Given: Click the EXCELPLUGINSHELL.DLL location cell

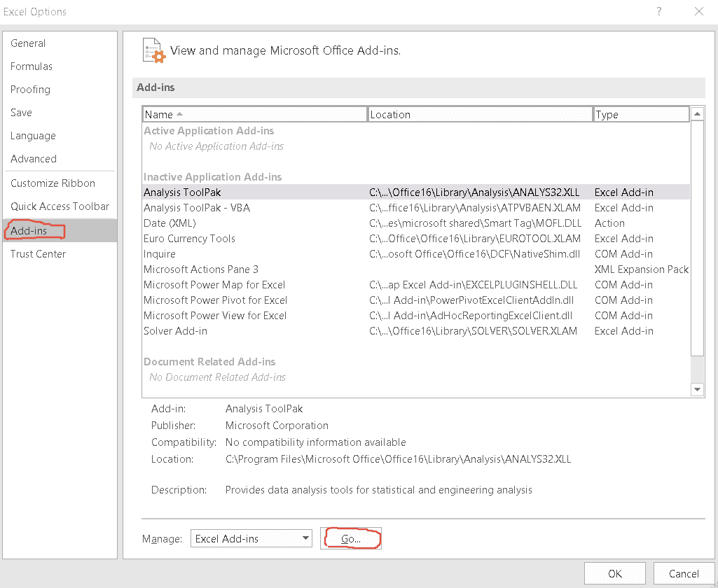Looking at the screenshot, I should pyautogui.click(x=473, y=285).
